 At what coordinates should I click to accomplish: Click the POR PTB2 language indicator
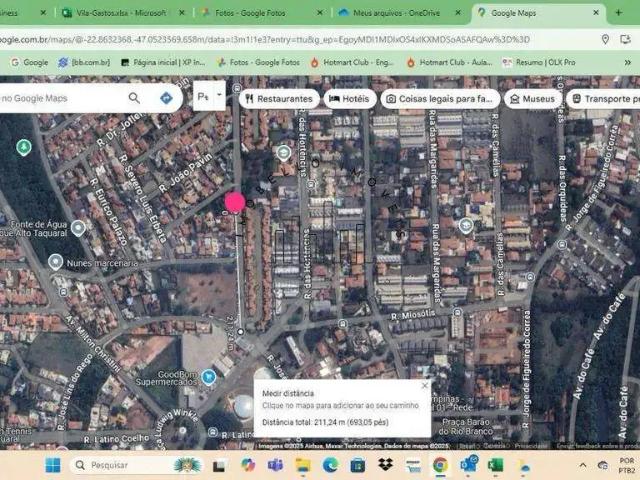coord(627,465)
